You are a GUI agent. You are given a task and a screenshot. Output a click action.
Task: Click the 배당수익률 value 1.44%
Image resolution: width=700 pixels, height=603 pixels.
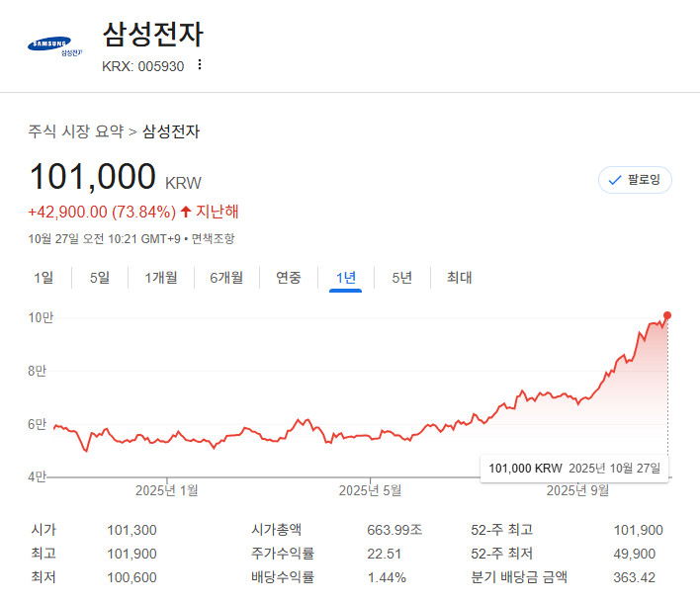[387, 577]
